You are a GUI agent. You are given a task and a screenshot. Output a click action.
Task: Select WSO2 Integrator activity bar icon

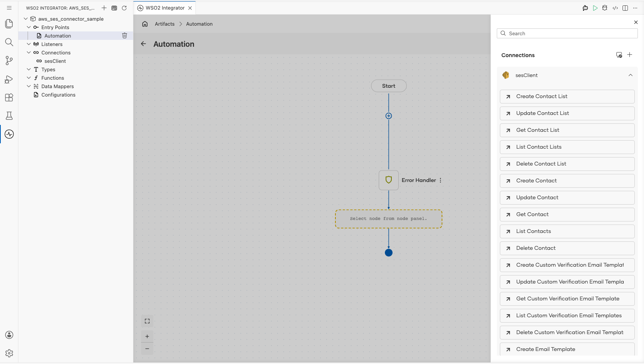9,134
